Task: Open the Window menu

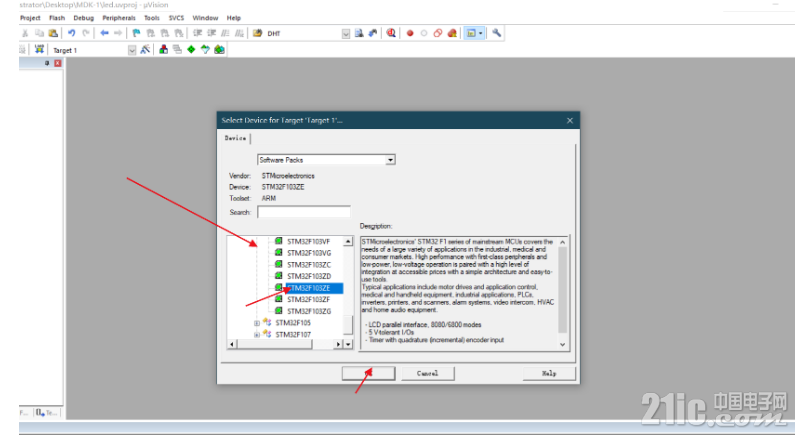Action: [x=205, y=18]
